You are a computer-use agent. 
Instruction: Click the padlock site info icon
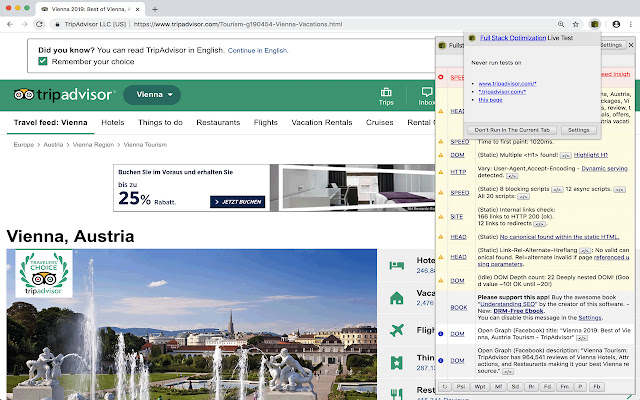[58, 24]
